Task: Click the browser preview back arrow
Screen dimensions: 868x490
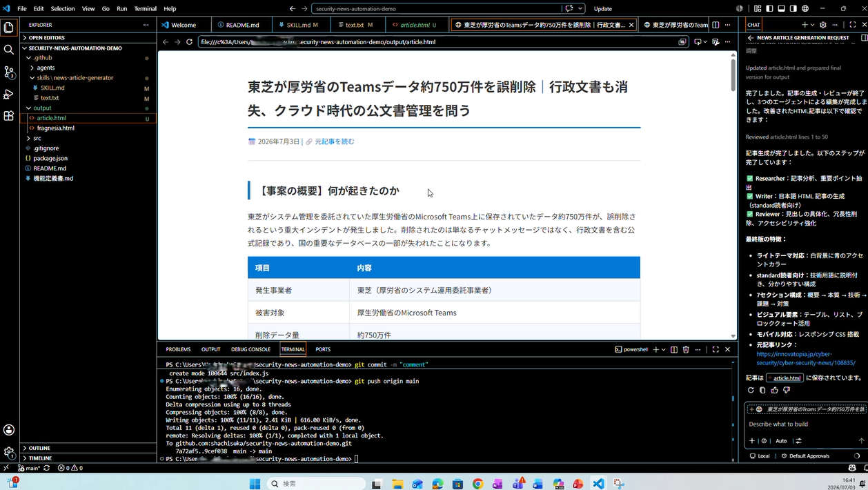Action: [x=166, y=42]
